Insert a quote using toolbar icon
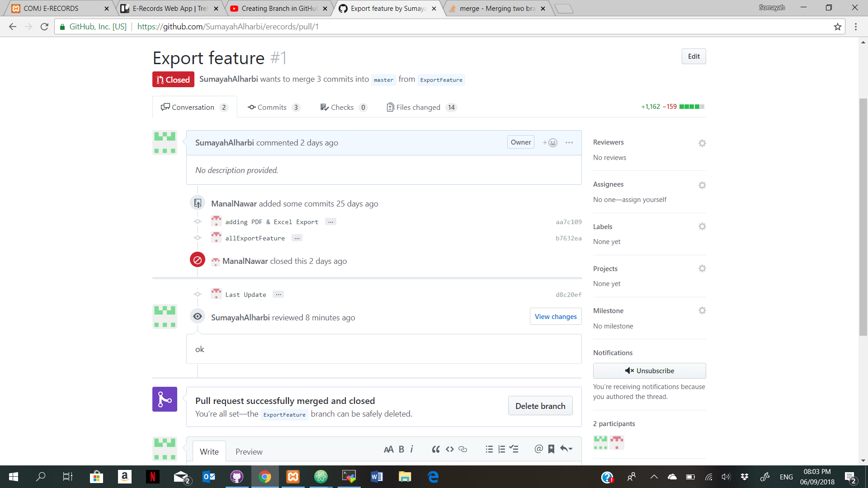The height and width of the screenshot is (488, 868). (x=435, y=449)
